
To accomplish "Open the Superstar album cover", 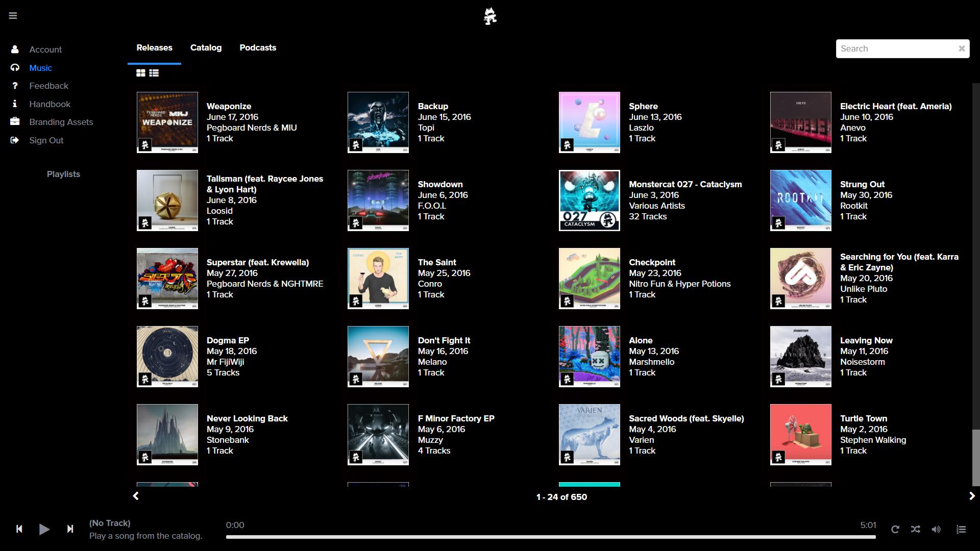I will coord(167,279).
